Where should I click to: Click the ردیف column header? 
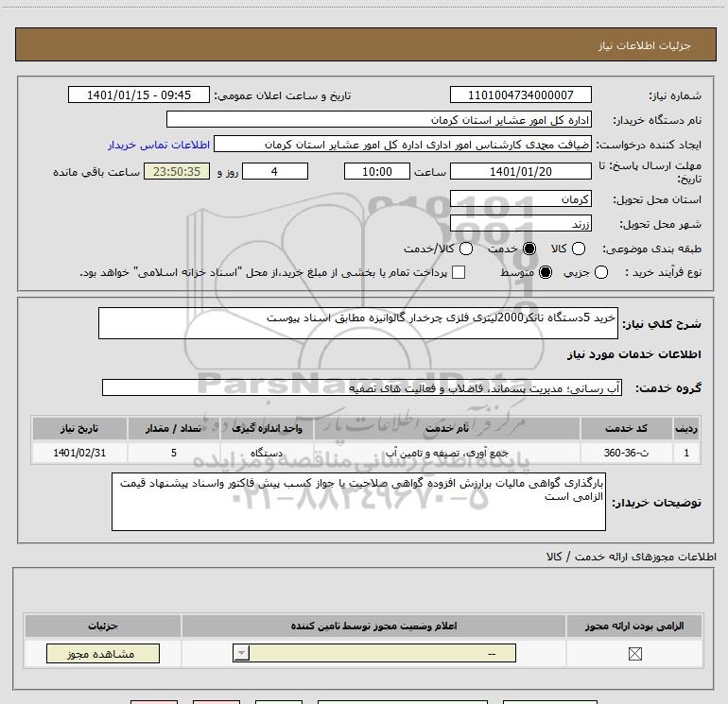pyautogui.click(x=686, y=428)
